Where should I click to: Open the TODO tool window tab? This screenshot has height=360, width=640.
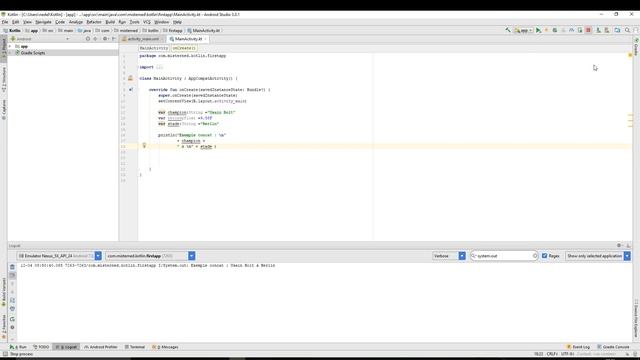(41, 347)
